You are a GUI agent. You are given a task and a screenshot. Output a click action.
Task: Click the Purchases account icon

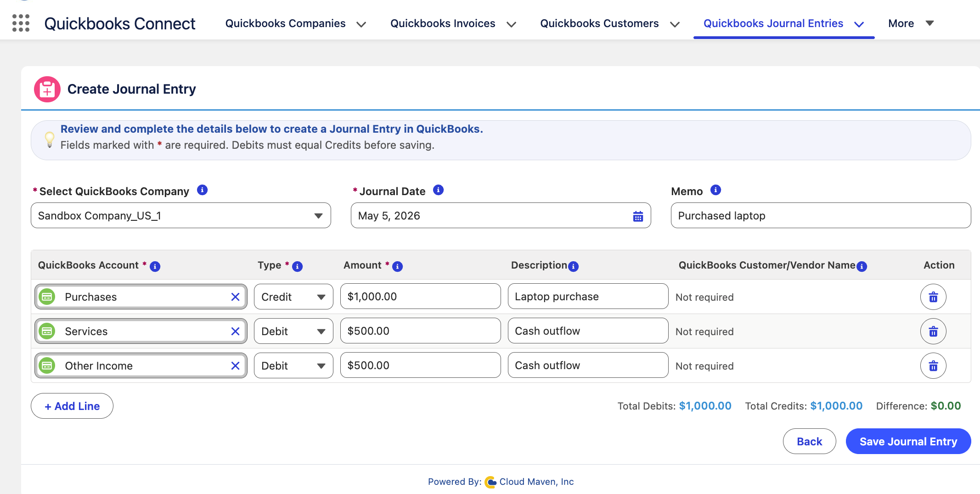pos(47,297)
